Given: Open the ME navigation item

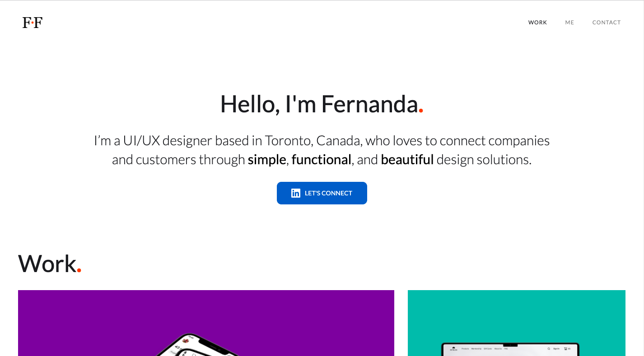Looking at the screenshot, I should pyautogui.click(x=569, y=22).
